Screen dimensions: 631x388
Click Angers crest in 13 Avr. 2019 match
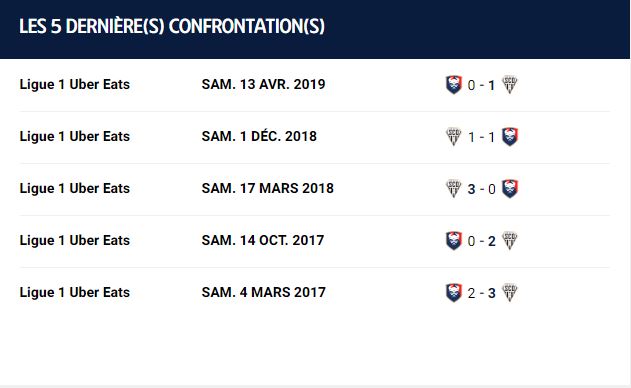click(509, 85)
